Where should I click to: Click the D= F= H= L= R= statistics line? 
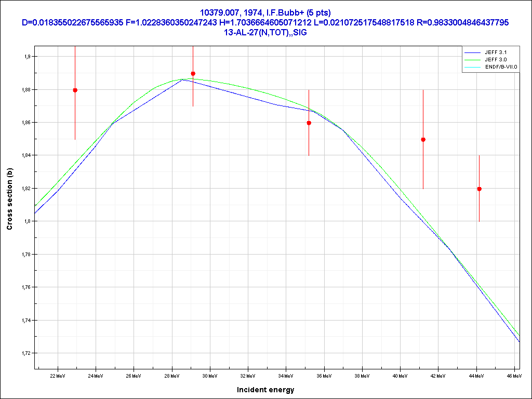[x=265, y=22]
